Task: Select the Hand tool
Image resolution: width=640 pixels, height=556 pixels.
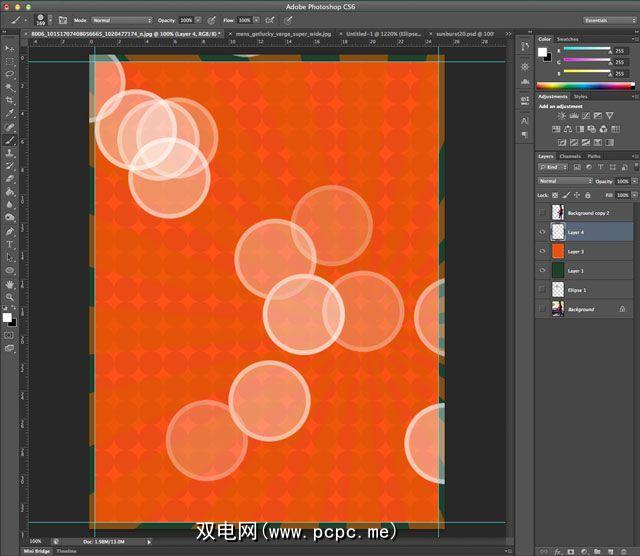Action: tap(10, 283)
